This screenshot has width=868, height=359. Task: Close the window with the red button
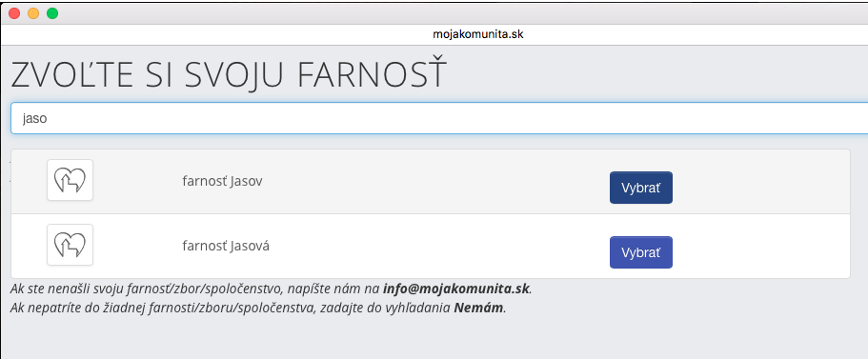14,13
